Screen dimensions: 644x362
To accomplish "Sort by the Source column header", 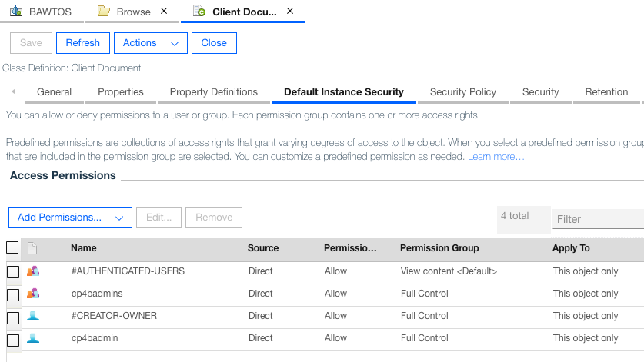I will pos(263,248).
